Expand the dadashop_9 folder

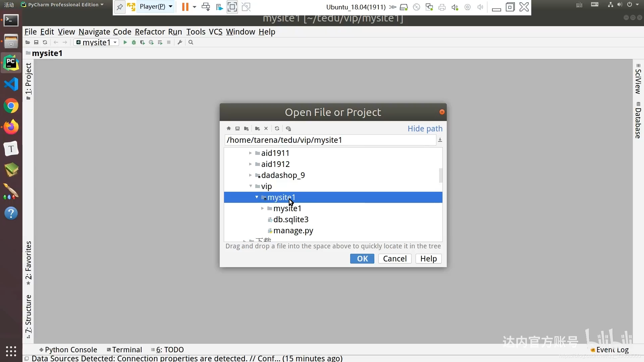point(250,175)
